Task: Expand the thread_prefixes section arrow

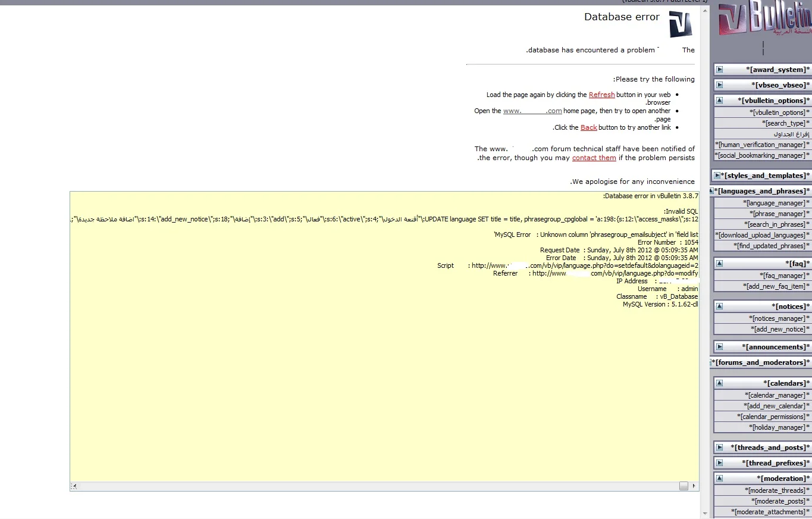Action: click(x=719, y=463)
